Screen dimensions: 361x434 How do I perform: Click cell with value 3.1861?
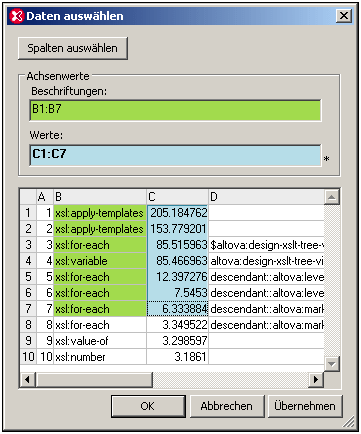(178, 357)
